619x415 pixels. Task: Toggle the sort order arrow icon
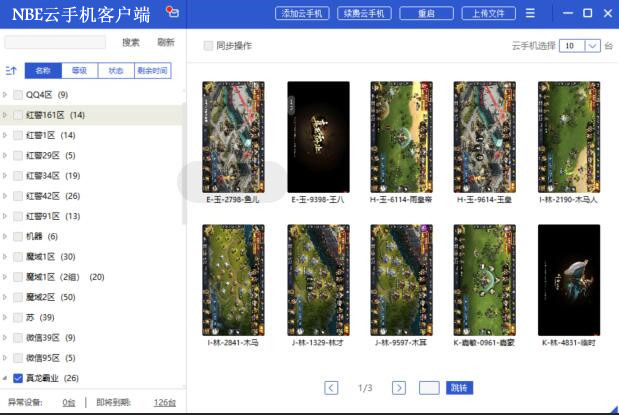point(11,71)
